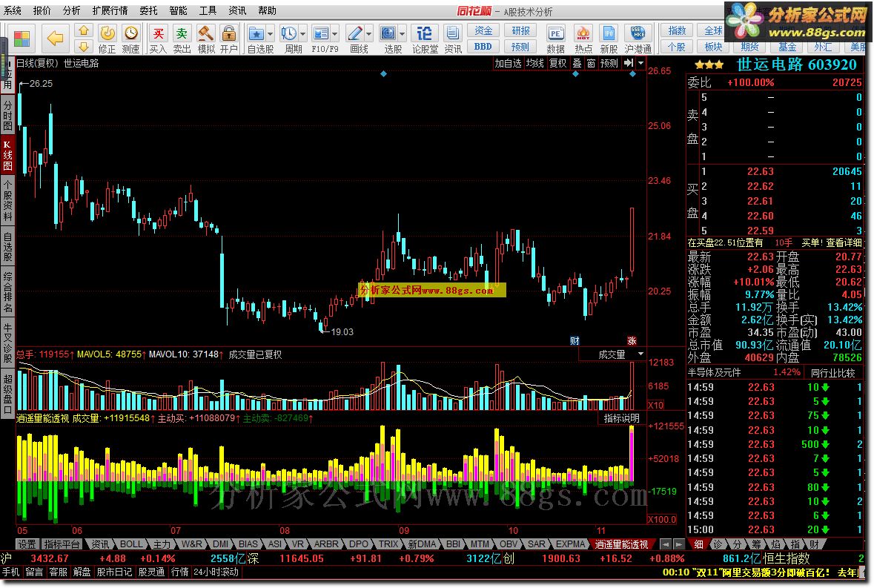Open 指标说明 indicator description
Image resolution: width=874 pixels, height=588 pixels.
click(621, 418)
